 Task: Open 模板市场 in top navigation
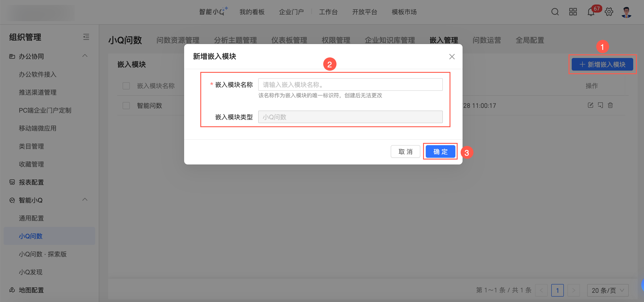(x=404, y=12)
